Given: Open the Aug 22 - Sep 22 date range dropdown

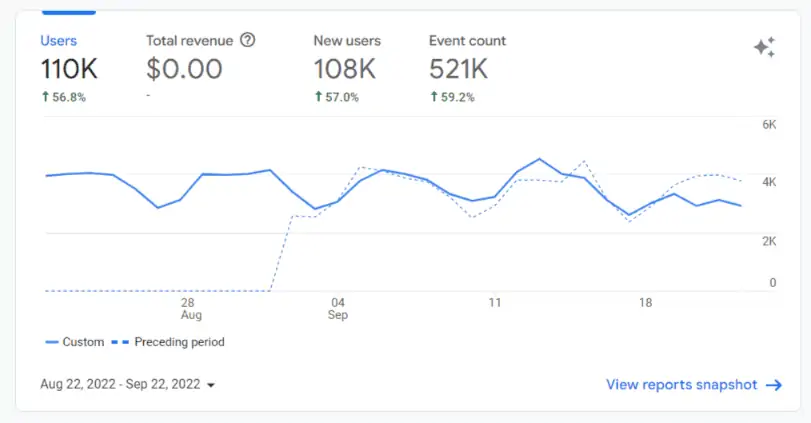Looking at the screenshot, I should click(x=120, y=384).
